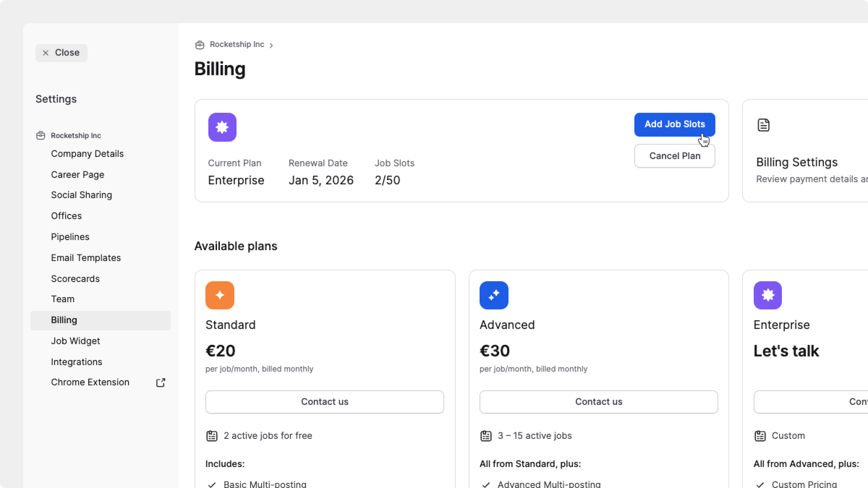Open the Email Templates settings page
Screen dimensions: 868x488
click(86, 258)
